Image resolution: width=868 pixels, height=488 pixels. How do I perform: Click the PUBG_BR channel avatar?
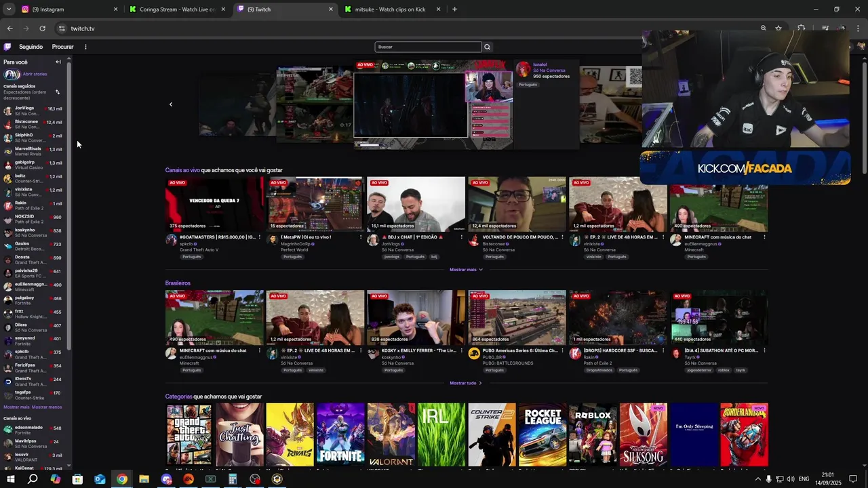click(x=474, y=353)
